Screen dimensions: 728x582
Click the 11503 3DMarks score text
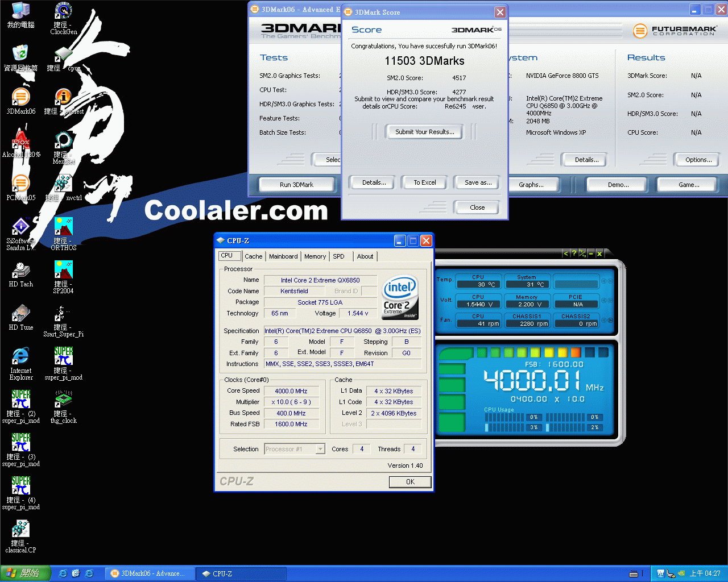point(424,61)
